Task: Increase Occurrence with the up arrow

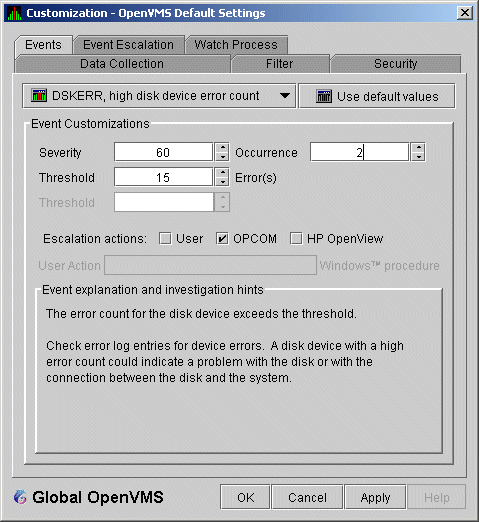Action: (x=418, y=148)
